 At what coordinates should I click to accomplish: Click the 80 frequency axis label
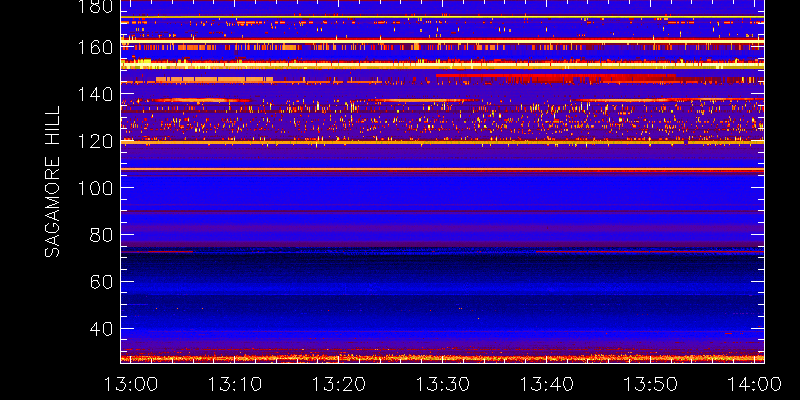[101, 235]
